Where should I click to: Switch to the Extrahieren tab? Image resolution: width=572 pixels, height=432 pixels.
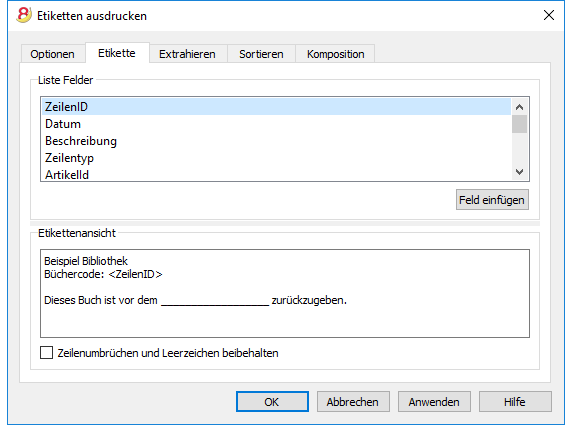187,54
